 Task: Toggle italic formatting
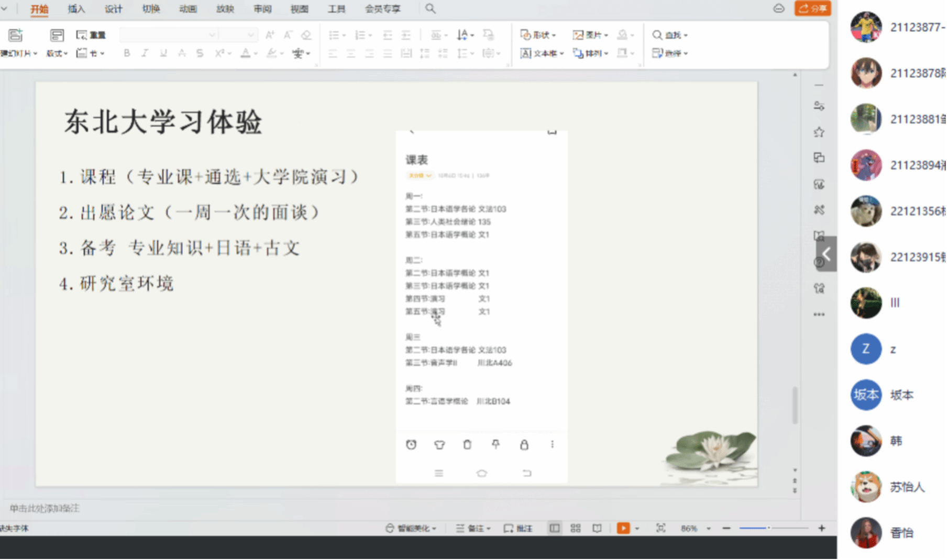point(145,53)
